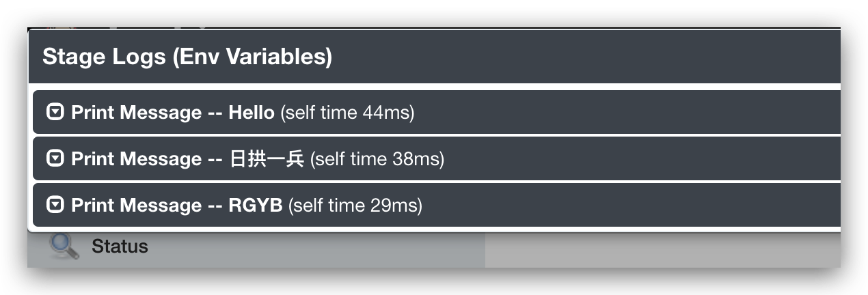Click empty space in the RGYB log row
The height and width of the screenshot is (295, 868).
(615, 205)
